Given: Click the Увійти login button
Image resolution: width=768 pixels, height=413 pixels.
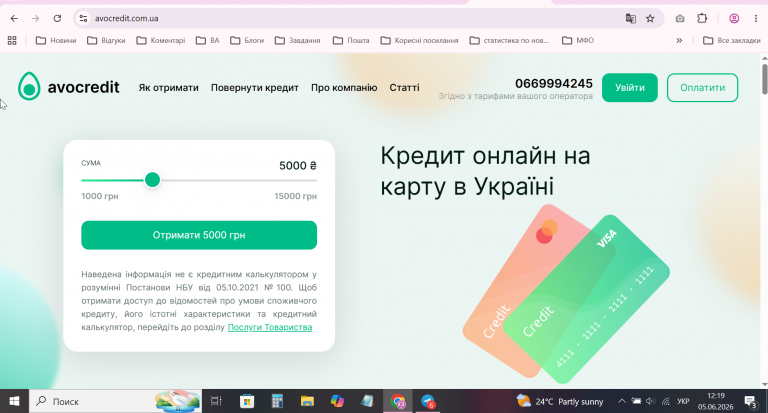Looking at the screenshot, I should coord(629,88).
